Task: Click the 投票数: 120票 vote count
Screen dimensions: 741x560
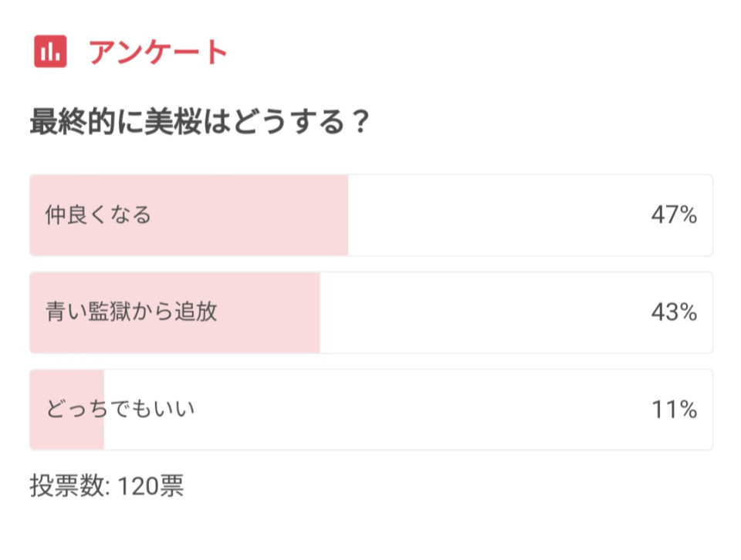Action: click(x=107, y=485)
